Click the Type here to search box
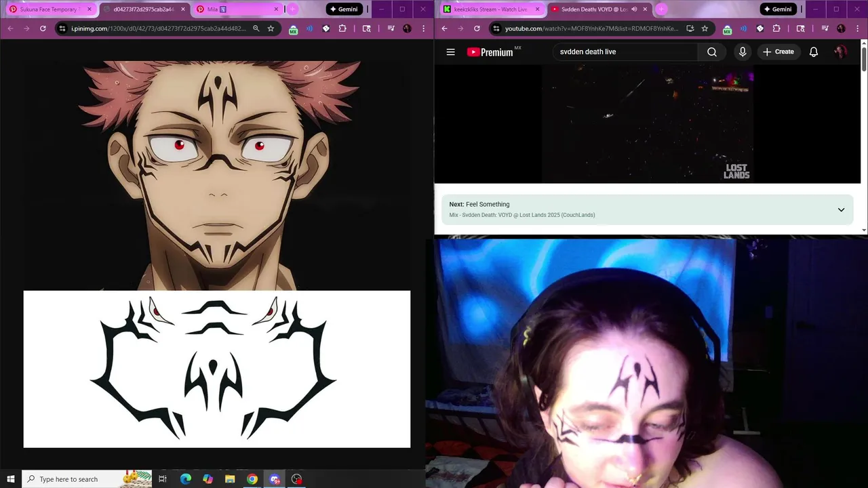The height and width of the screenshot is (488, 868). [x=88, y=479]
